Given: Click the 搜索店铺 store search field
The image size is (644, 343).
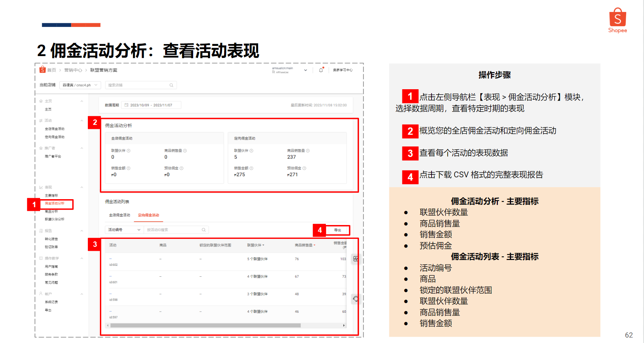Looking at the screenshot, I should click(x=141, y=85).
